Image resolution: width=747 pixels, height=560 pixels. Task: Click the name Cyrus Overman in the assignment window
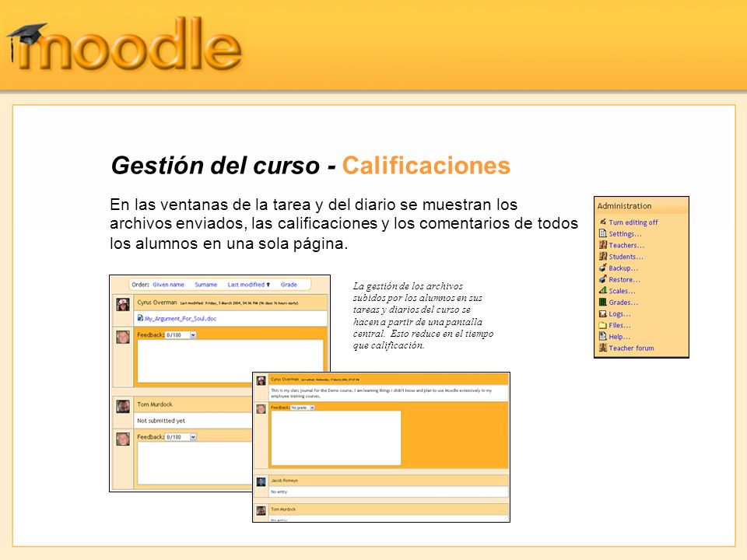[156, 303]
